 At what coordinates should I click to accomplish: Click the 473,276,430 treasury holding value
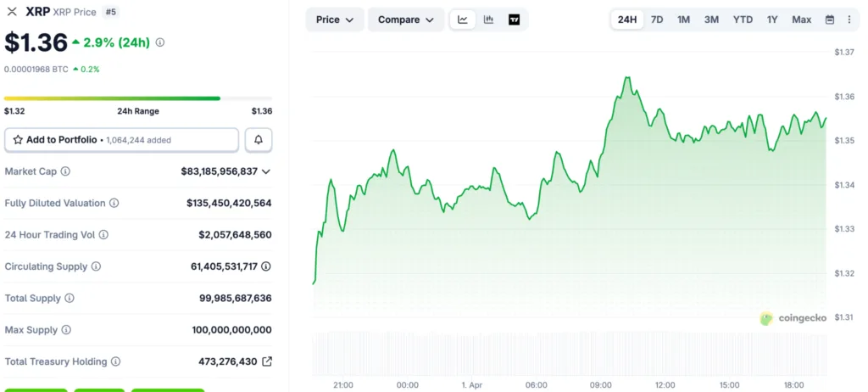[227, 361]
